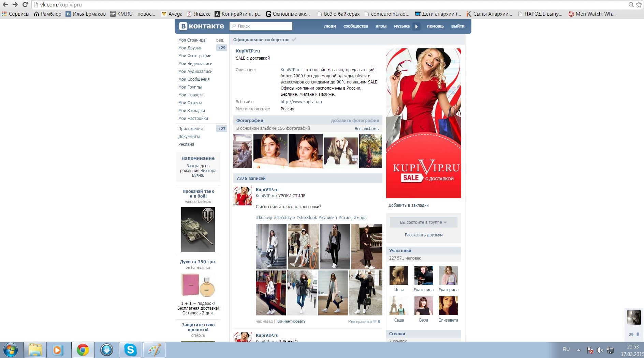The width and height of the screenshot is (644, 358).
Task: Open Мои Друзья
Action: point(190,48)
